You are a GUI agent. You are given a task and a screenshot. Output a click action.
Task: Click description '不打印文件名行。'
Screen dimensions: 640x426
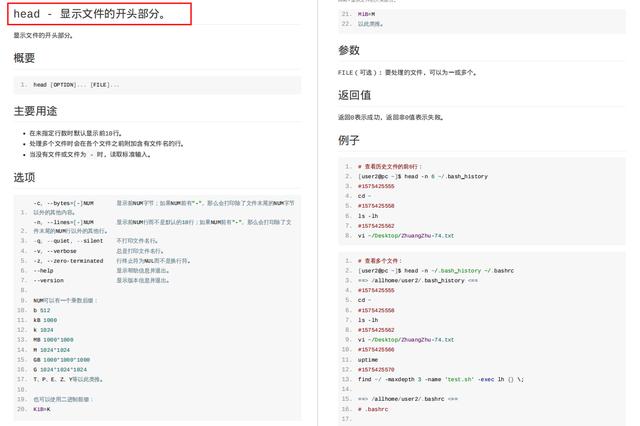(x=137, y=241)
